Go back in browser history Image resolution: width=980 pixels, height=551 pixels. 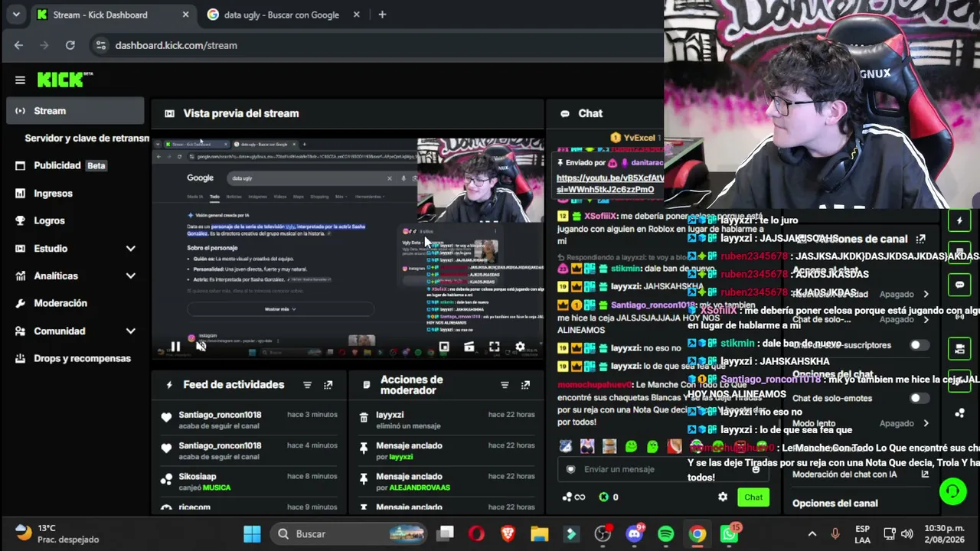pyautogui.click(x=18, y=45)
